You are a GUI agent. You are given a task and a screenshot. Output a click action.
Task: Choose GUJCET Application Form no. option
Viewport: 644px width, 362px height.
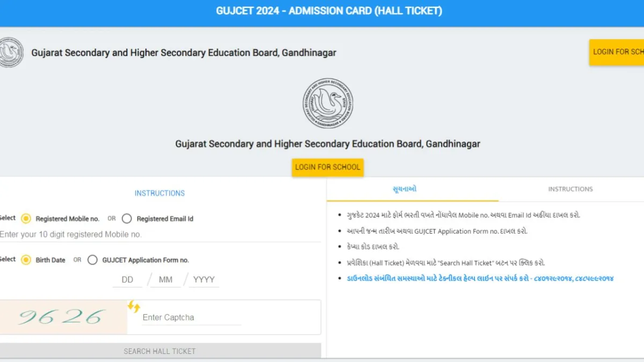(92, 260)
